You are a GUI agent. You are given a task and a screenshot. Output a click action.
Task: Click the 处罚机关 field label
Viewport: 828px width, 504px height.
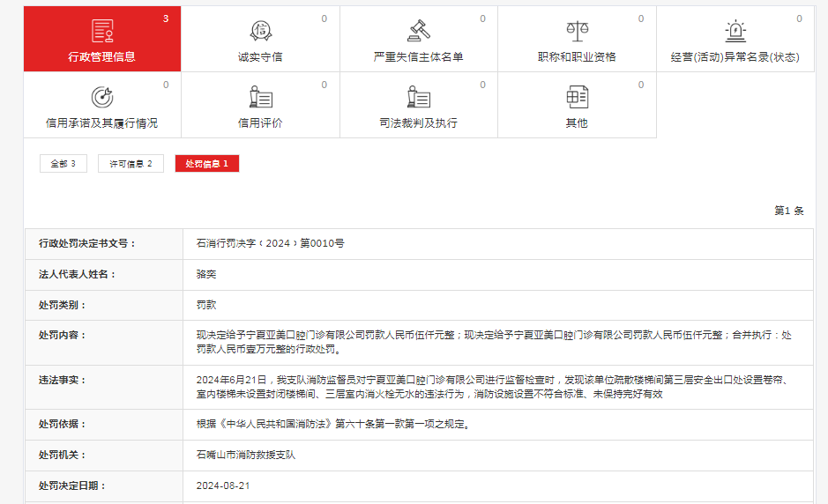[62, 455]
